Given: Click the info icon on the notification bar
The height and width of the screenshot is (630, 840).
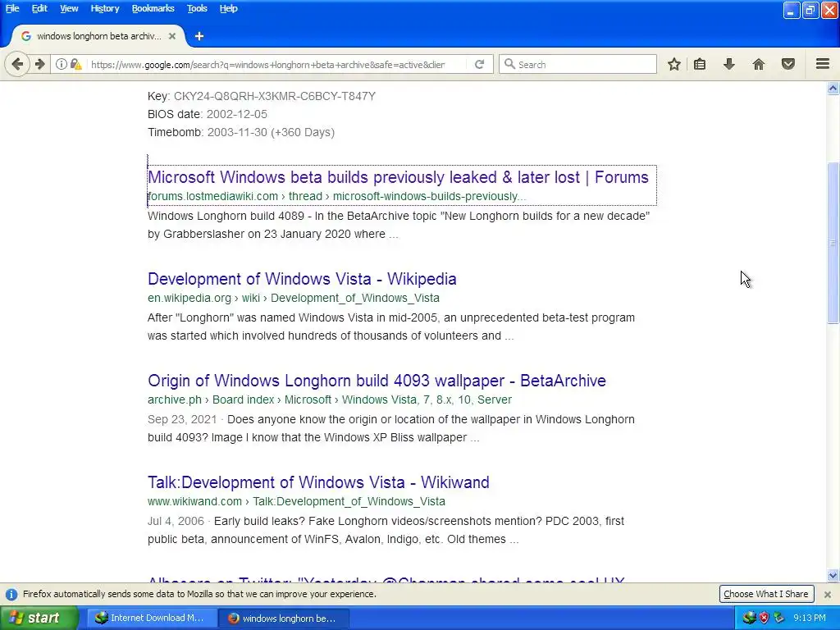Looking at the screenshot, I should coord(11,594).
